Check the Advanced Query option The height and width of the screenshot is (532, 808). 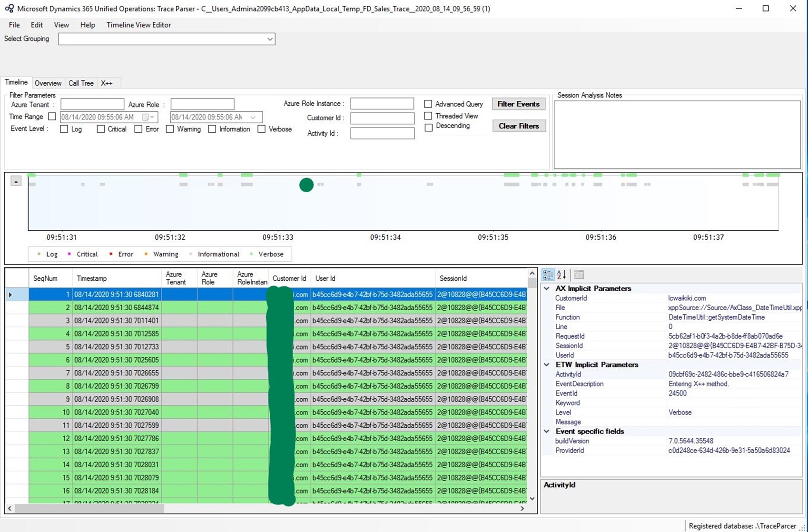click(x=428, y=104)
